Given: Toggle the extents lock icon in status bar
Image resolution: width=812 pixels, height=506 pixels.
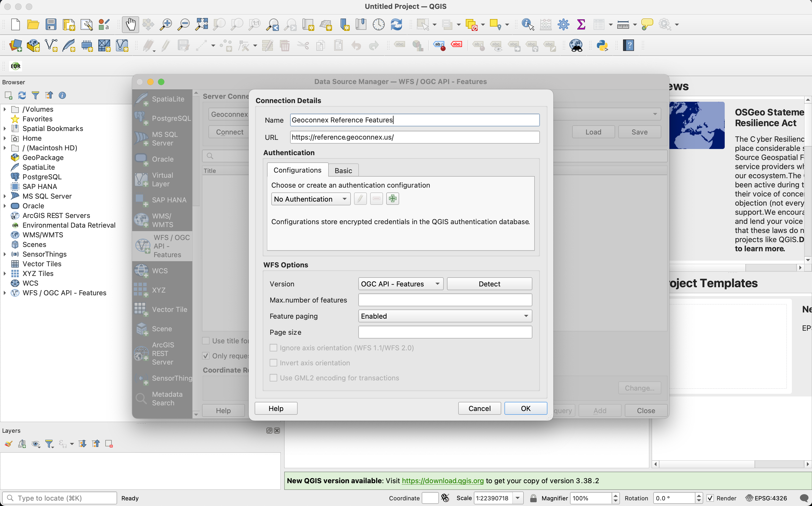Looking at the screenshot, I should pos(533,498).
